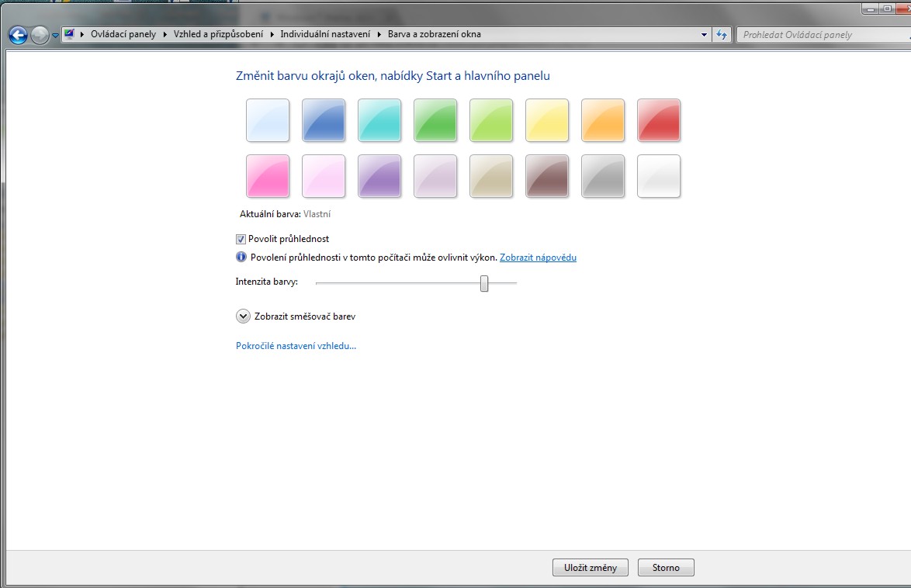Open recent pages dropdown next to Forward button

pos(55,36)
